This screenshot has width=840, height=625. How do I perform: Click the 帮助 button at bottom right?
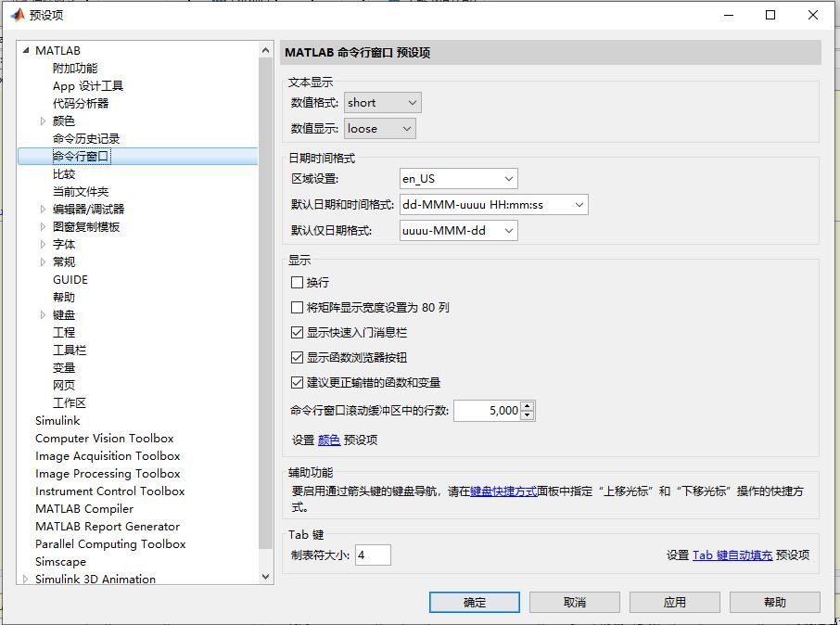[775, 602]
